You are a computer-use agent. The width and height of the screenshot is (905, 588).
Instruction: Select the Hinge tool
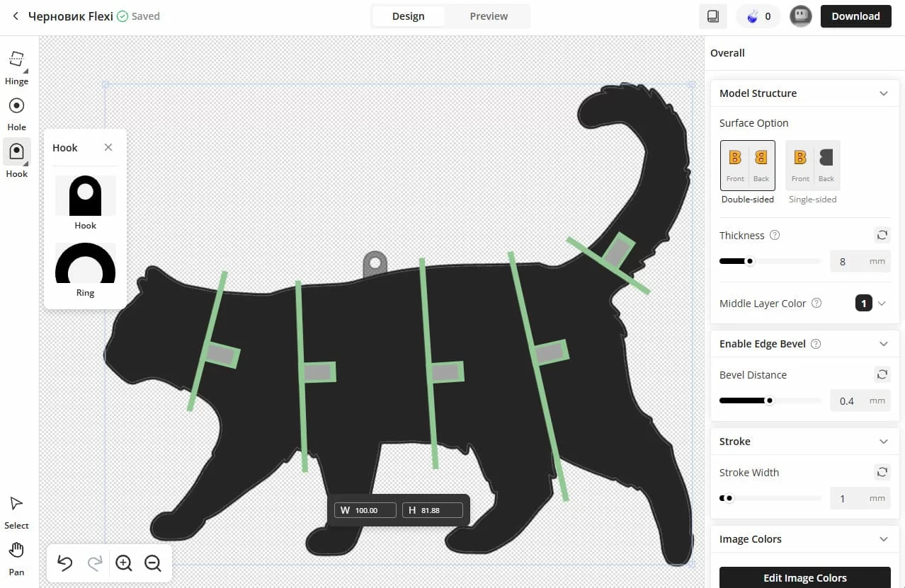point(16,67)
